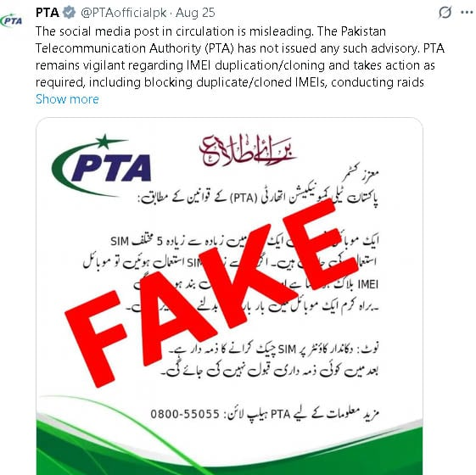Open the three-dot more options menu
This screenshot has height=475, width=476.
coord(467,13)
